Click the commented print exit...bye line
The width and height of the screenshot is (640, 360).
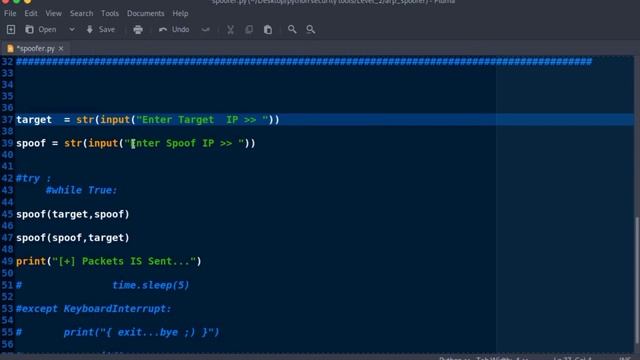118,332
